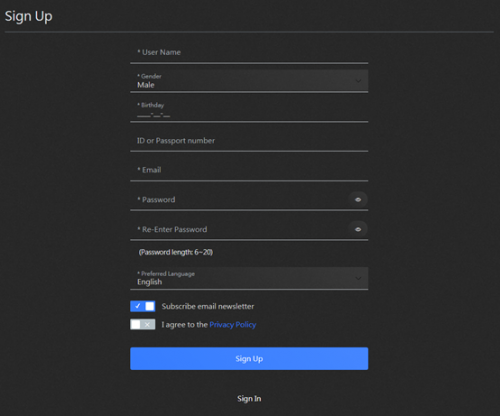Click the blue Sign Up button
500x416 pixels.
pyautogui.click(x=249, y=359)
